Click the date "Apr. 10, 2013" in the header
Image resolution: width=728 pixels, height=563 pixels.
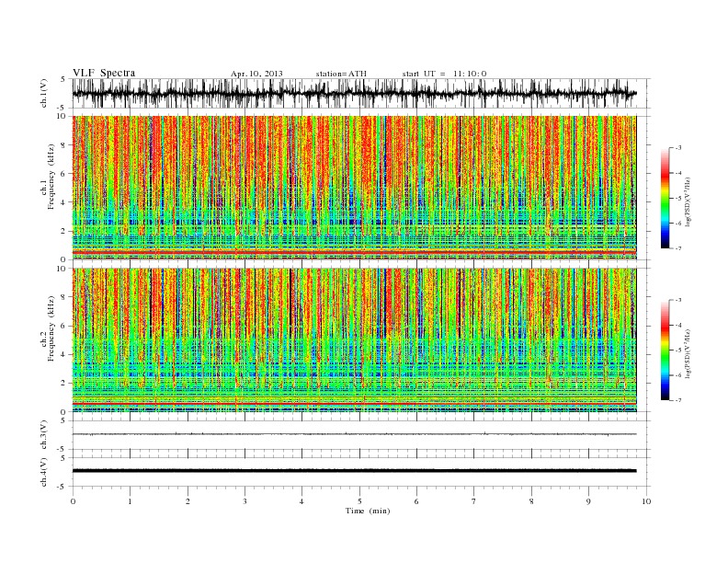(256, 74)
